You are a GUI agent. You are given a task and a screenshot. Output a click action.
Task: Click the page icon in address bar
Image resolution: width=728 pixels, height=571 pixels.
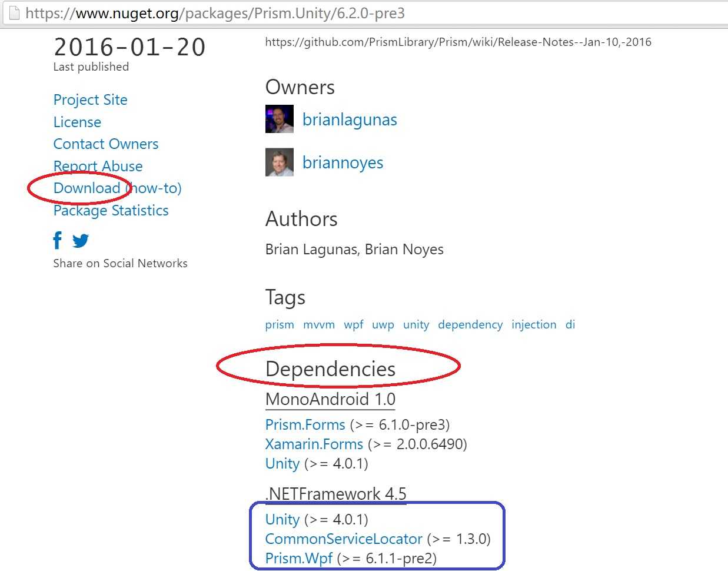(14, 13)
